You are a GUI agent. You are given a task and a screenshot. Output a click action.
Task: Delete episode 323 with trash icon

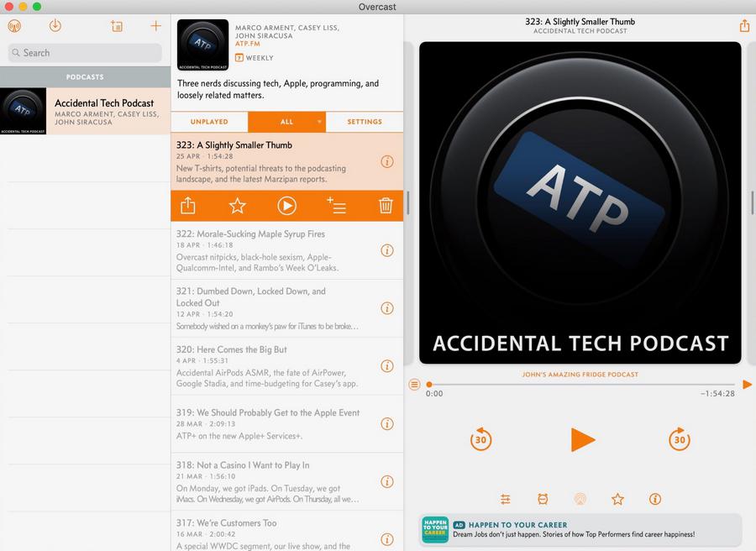tap(386, 206)
